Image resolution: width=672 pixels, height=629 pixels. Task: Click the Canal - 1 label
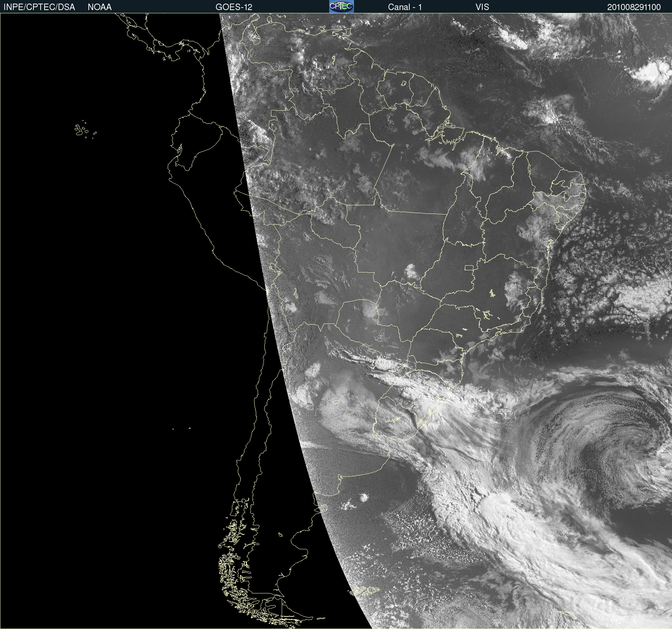(405, 7)
